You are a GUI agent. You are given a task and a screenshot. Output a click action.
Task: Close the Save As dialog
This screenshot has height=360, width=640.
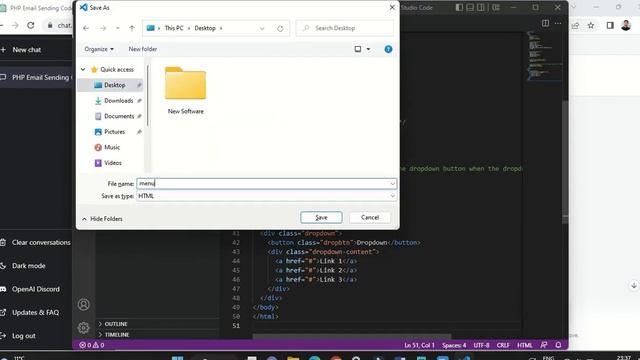(x=392, y=7)
